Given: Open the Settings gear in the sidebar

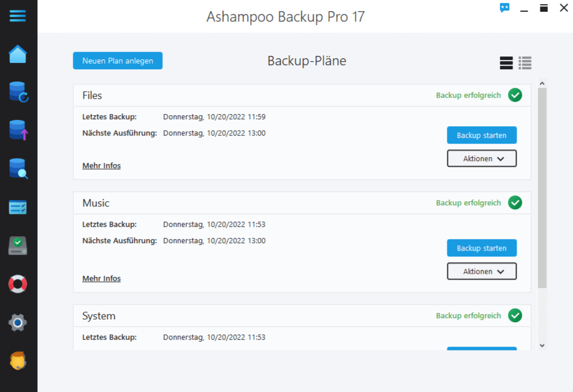Looking at the screenshot, I should tap(18, 322).
